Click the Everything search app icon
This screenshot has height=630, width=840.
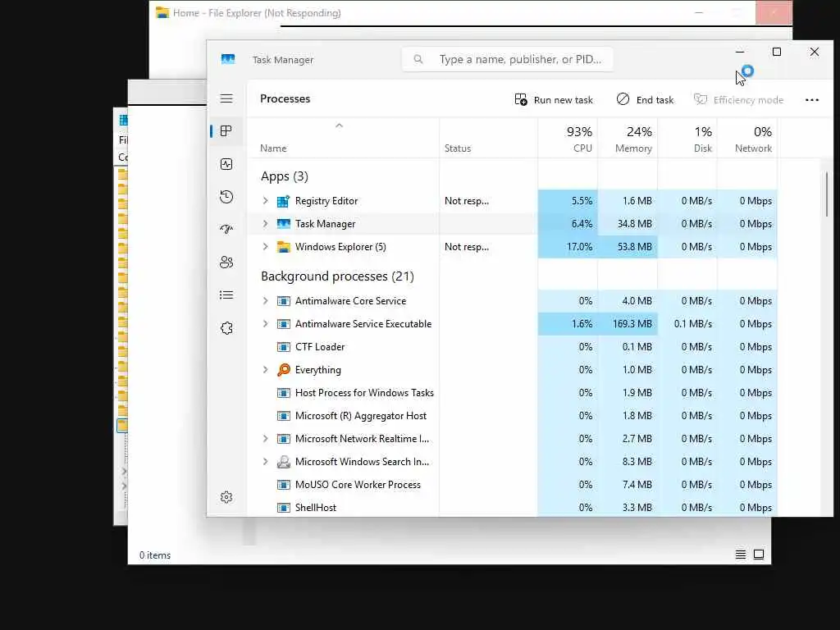[x=283, y=370]
